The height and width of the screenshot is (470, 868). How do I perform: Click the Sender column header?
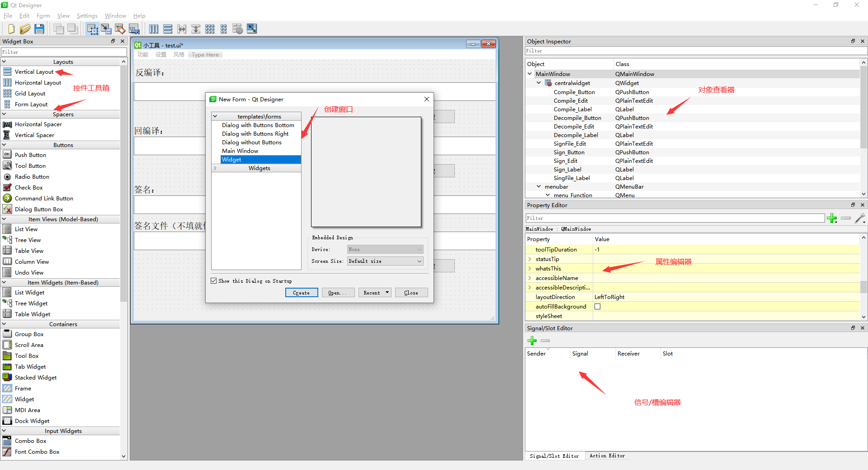(x=536, y=354)
